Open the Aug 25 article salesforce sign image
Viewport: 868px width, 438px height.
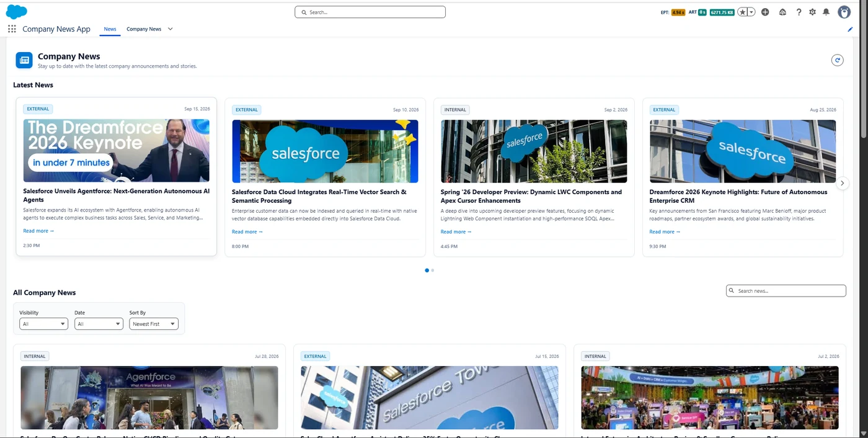point(743,151)
